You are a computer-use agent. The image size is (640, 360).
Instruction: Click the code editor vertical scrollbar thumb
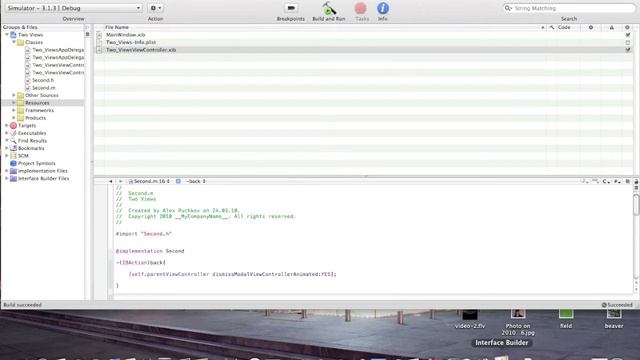point(636,204)
